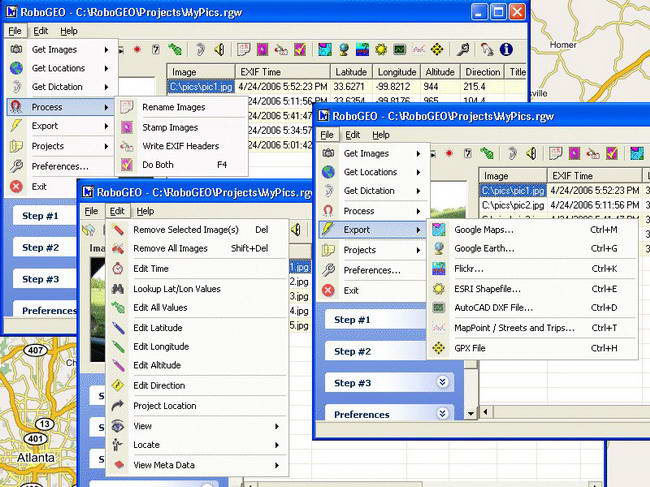650x487 pixels.
Task: Click Exit in top-left window File menu
Action: [x=60, y=187]
